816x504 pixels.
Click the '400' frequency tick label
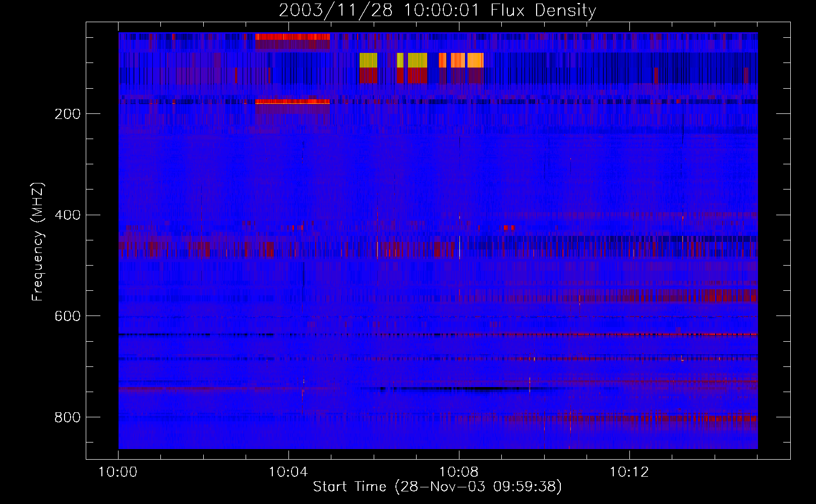(x=68, y=215)
